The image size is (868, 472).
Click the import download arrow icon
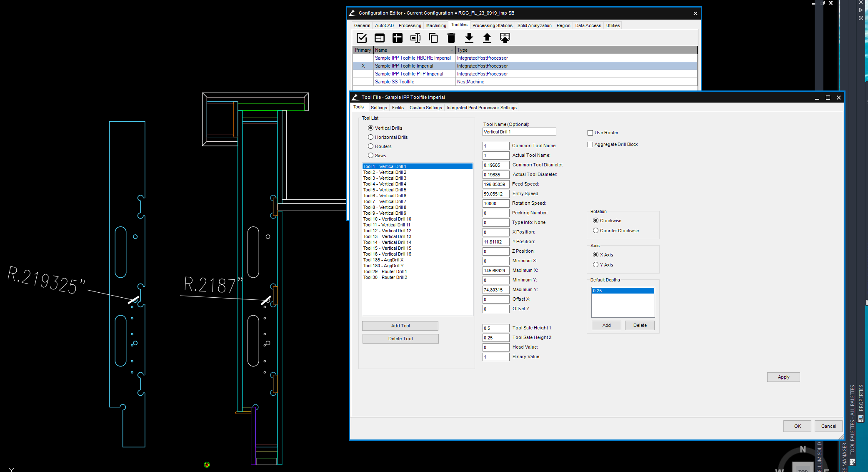tap(469, 38)
